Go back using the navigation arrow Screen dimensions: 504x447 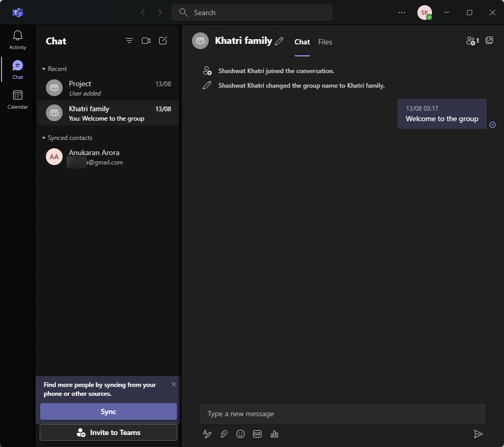click(x=143, y=13)
